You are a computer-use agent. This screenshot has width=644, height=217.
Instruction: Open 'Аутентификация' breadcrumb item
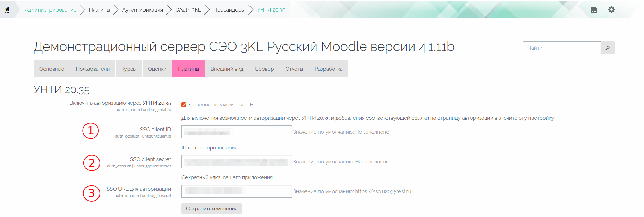143,10
